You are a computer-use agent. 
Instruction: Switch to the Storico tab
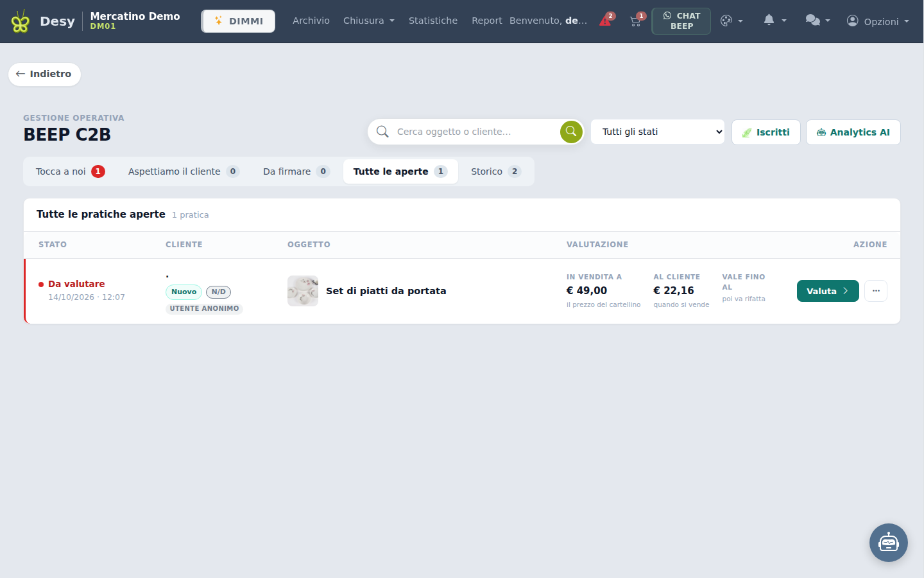[496, 171]
